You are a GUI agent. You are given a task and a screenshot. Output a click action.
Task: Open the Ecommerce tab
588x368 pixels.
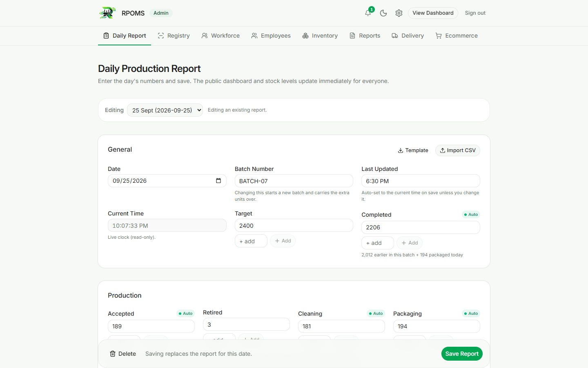point(457,36)
